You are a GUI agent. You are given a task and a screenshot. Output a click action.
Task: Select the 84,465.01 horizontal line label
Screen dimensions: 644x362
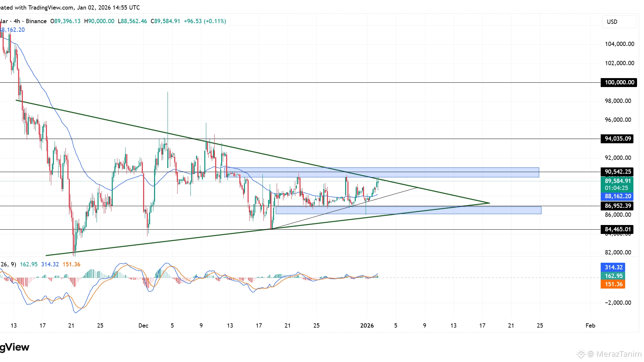pyautogui.click(x=617, y=229)
